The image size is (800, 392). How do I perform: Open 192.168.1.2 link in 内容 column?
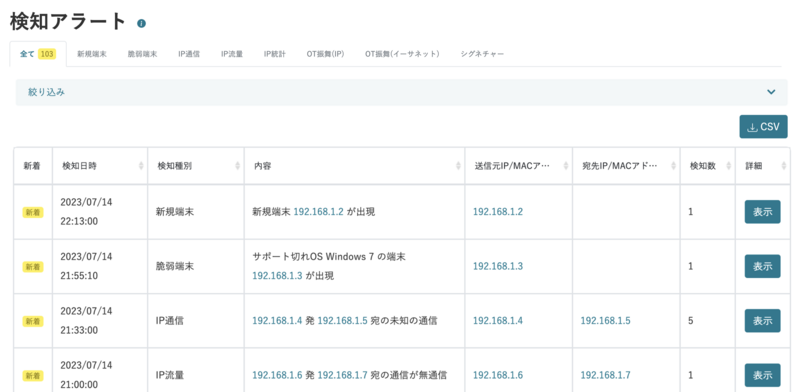click(x=318, y=212)
